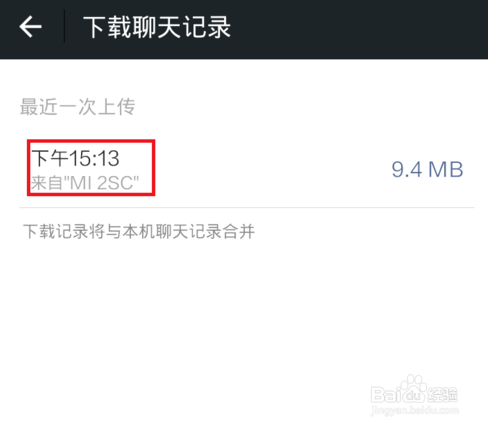Screen dimensions: 488x428
Task: Click the 最近一次上传 section header
Action: [77, 107]
